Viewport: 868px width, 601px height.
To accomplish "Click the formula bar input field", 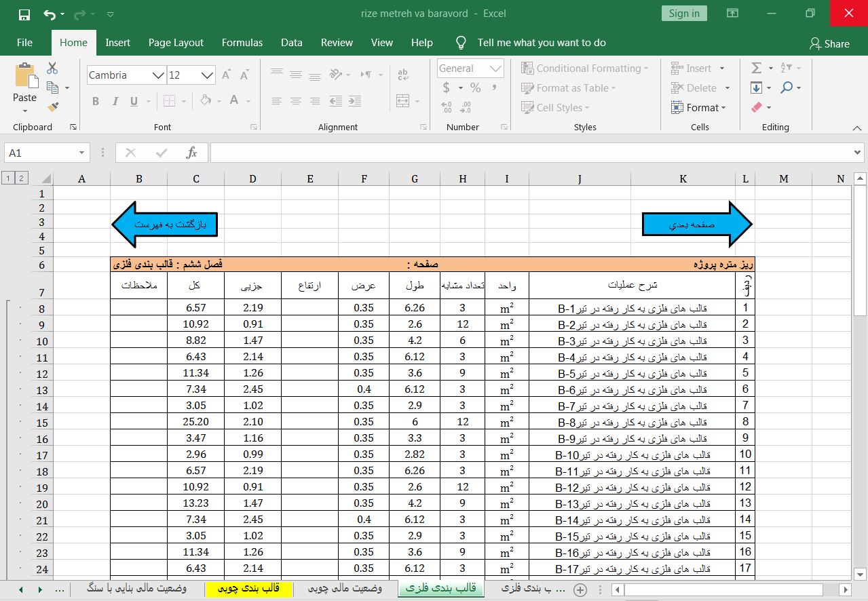I will click(x=529, y=153).
